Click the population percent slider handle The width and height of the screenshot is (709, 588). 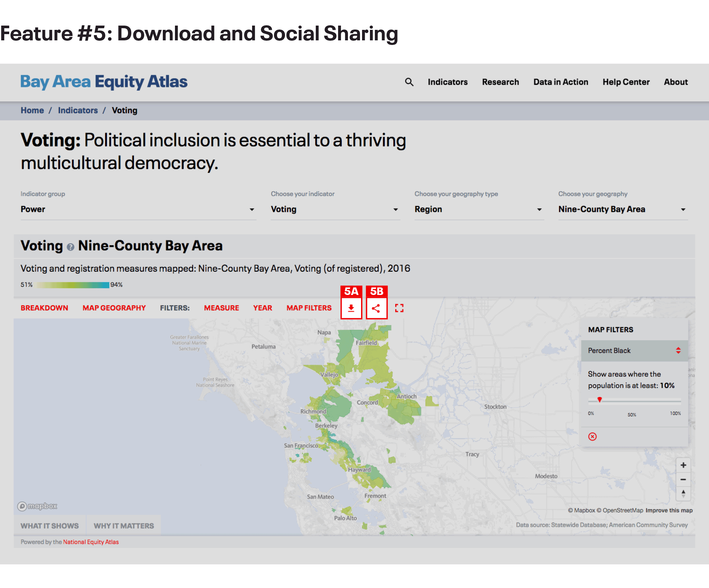[x=600, y=400]
